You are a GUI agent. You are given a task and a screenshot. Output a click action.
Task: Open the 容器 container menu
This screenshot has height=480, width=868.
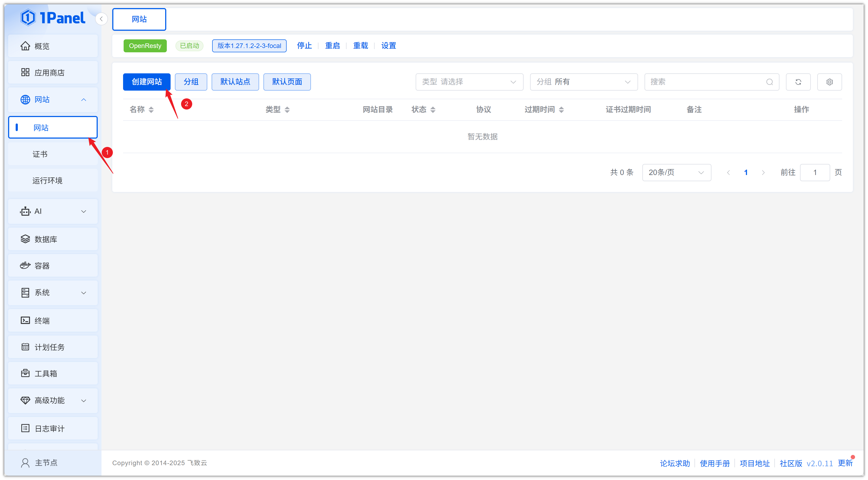(x=53, y=266)
